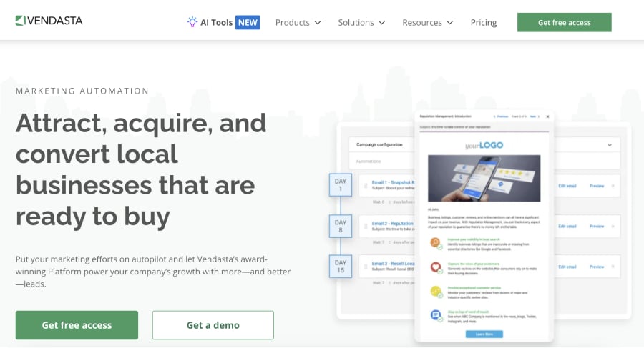Click the header Get free access button

(x=565, y=22)
